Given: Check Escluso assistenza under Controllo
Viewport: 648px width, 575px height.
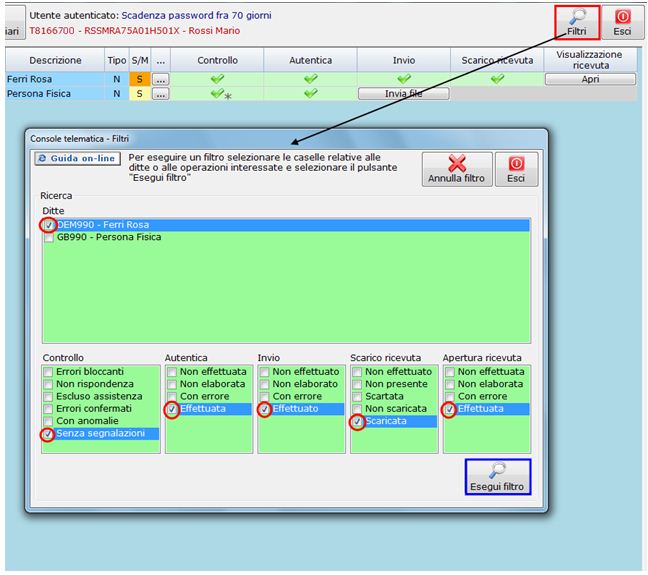Looking at the screenshot, I should pos(48,396).
